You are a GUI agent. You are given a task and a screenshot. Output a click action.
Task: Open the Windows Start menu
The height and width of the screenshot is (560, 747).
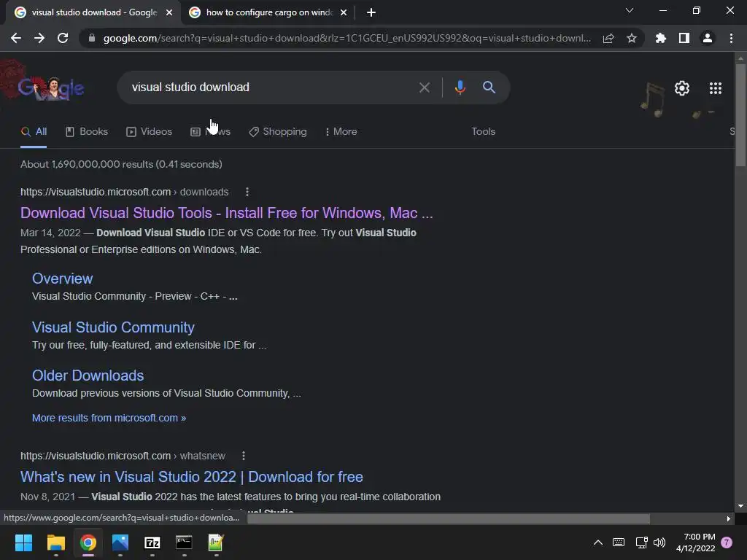point(23,542)
